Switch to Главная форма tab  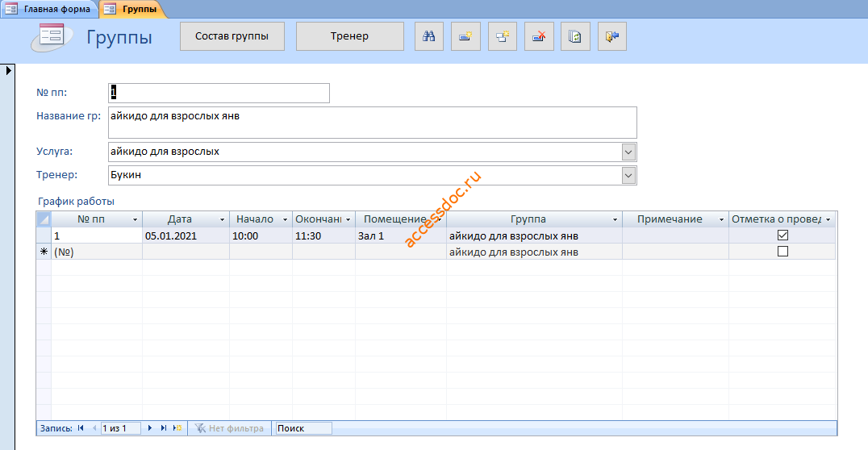(48, 9)
